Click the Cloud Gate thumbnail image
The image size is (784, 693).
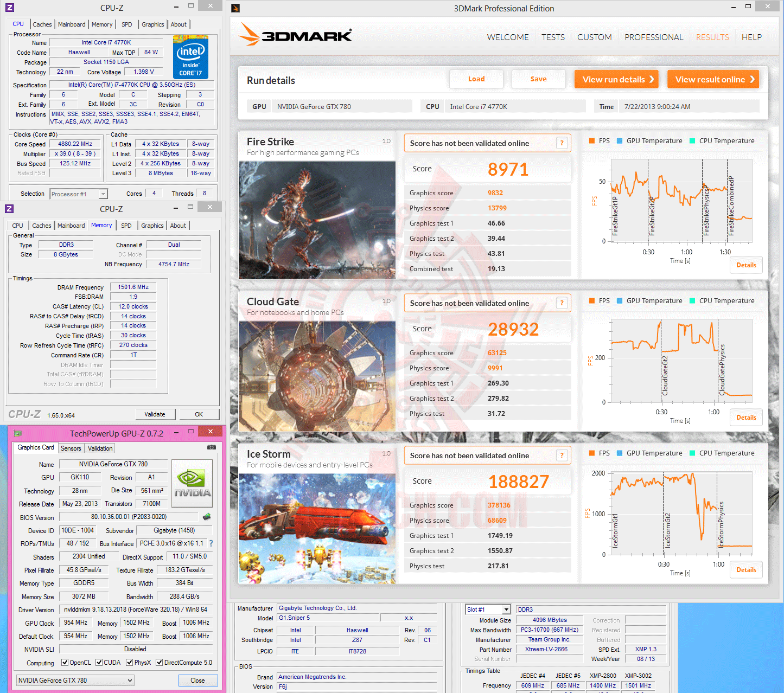click(x=317, y=376)
